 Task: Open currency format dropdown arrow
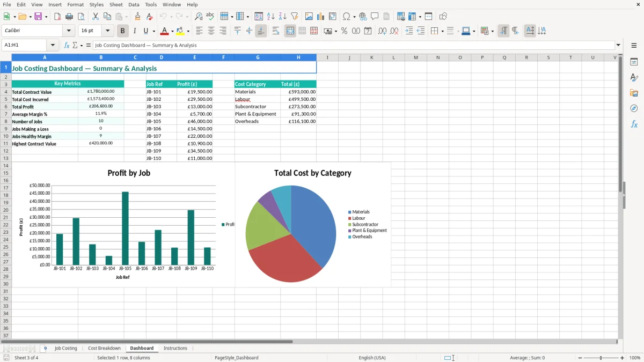click(x=335, y=31)
